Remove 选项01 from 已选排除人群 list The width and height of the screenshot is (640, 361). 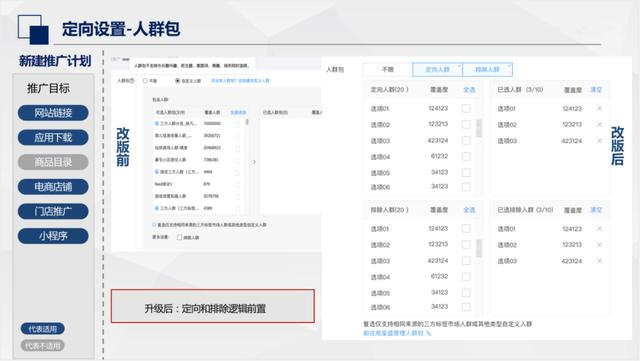(x=599, y=229)
